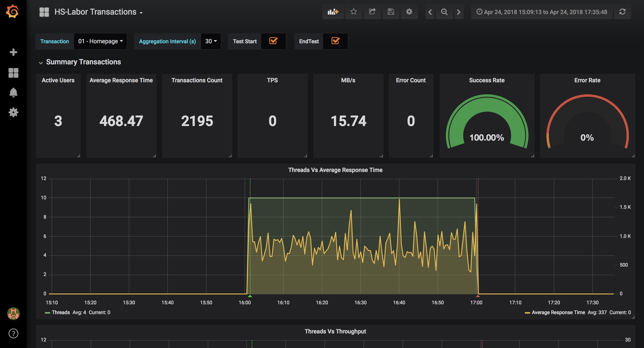644x348 pixels.
Task: Toggle Threads series in graph legend
Action: [x=61, y=312]
